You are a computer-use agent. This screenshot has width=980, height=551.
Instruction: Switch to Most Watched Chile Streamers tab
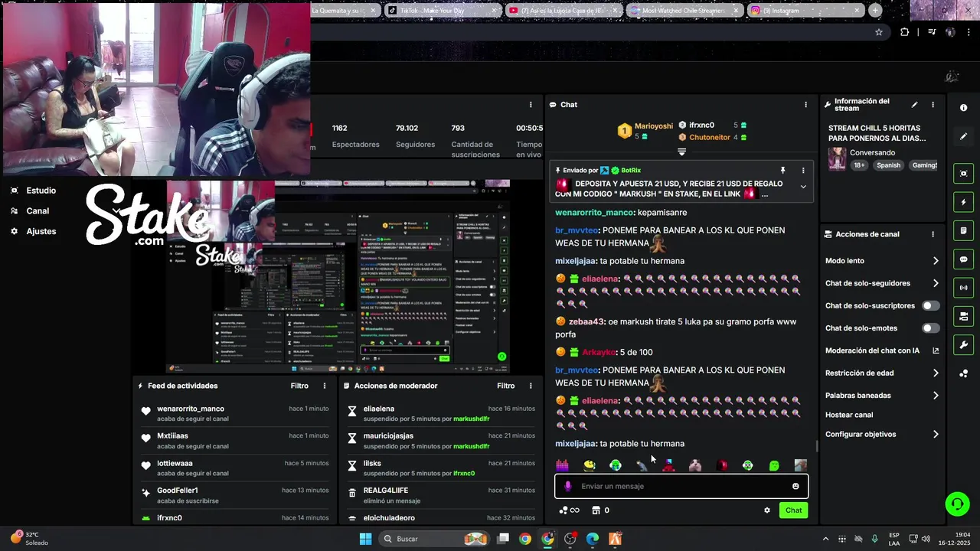pyautogui.click(x=684, y=11)
